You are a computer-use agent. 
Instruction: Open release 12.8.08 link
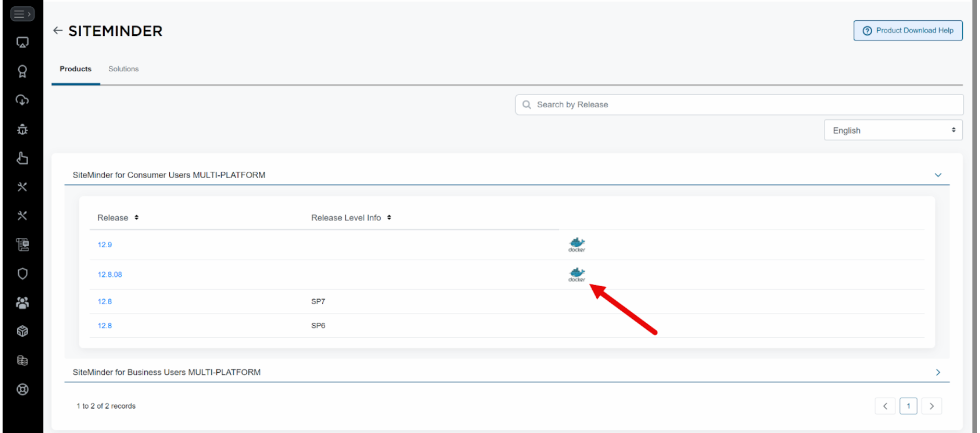pos(110,274)
